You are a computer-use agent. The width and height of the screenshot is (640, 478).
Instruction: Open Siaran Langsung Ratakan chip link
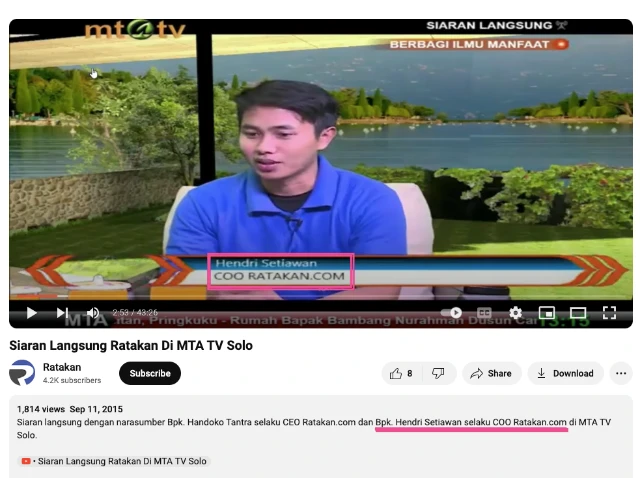[x=114, y=461]
